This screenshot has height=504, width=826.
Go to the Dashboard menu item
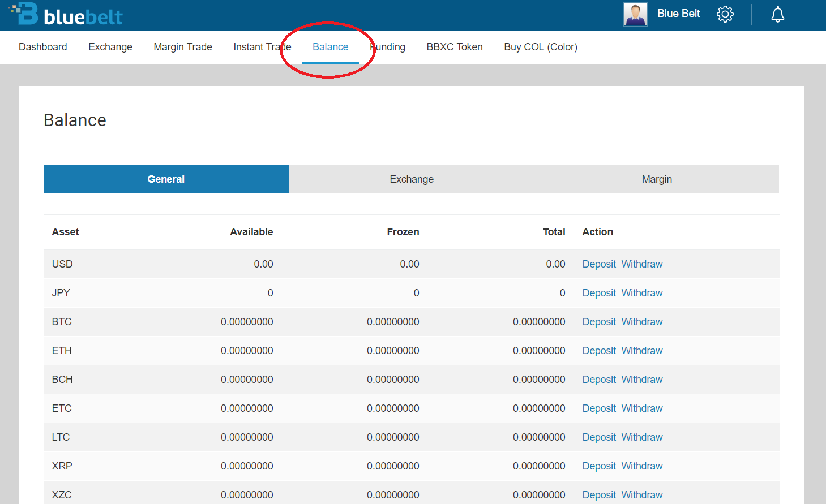43,47
